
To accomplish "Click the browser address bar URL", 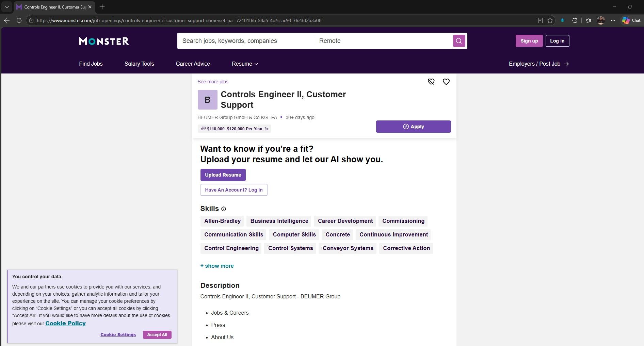I will 179,20.
